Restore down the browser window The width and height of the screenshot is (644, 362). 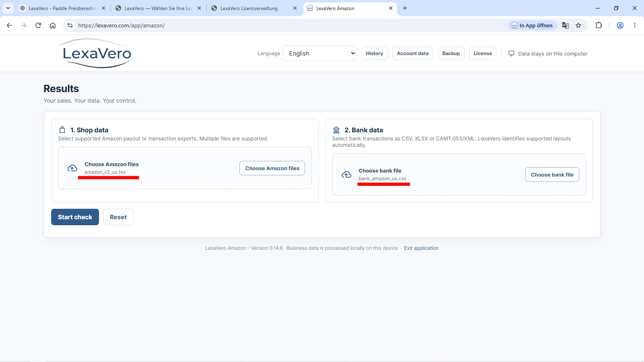pyautogui.click(x=616, y=8)
